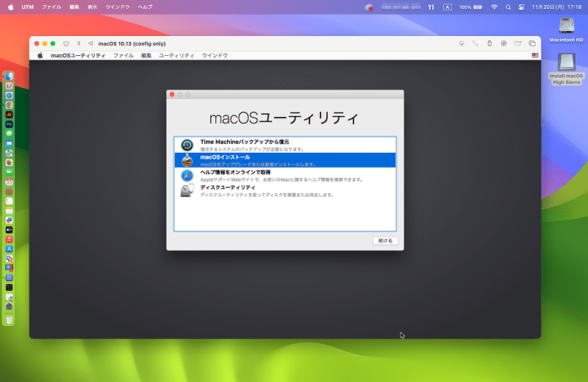The height and width of the screenshot is (382, 588).
Task: Click the resize display arrows icon
Action: (x=475, y=43)
